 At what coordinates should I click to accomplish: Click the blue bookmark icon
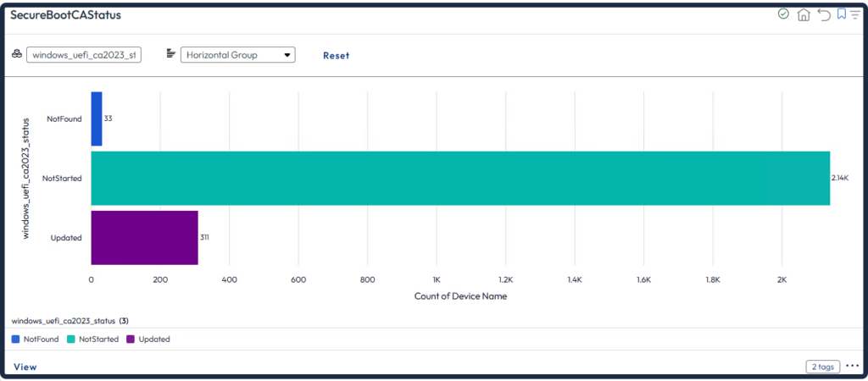coord(841,14)
